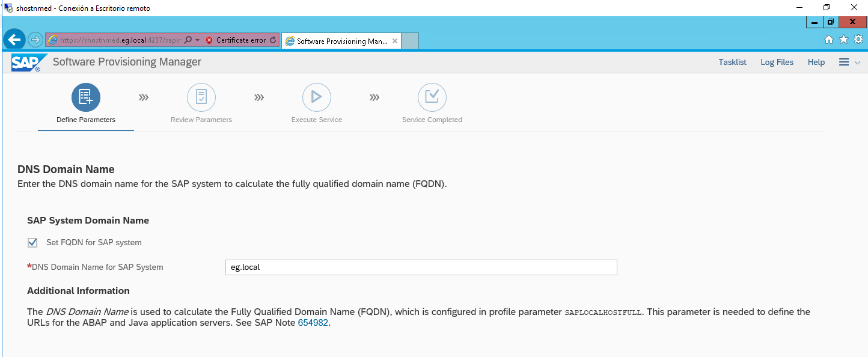The image size is (868, 357).
Task: Select the Review Parameters step label
Action: click(201, 120)
